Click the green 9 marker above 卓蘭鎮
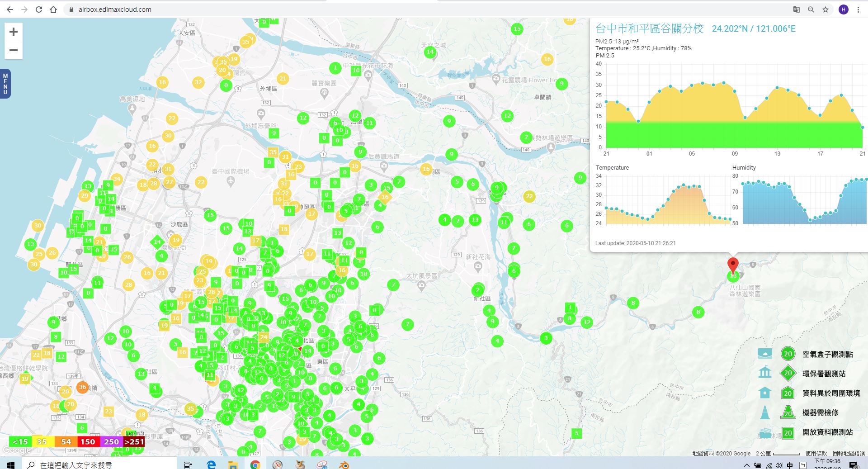This screenshot has height=469, width=868. click(x=562, y=84)
